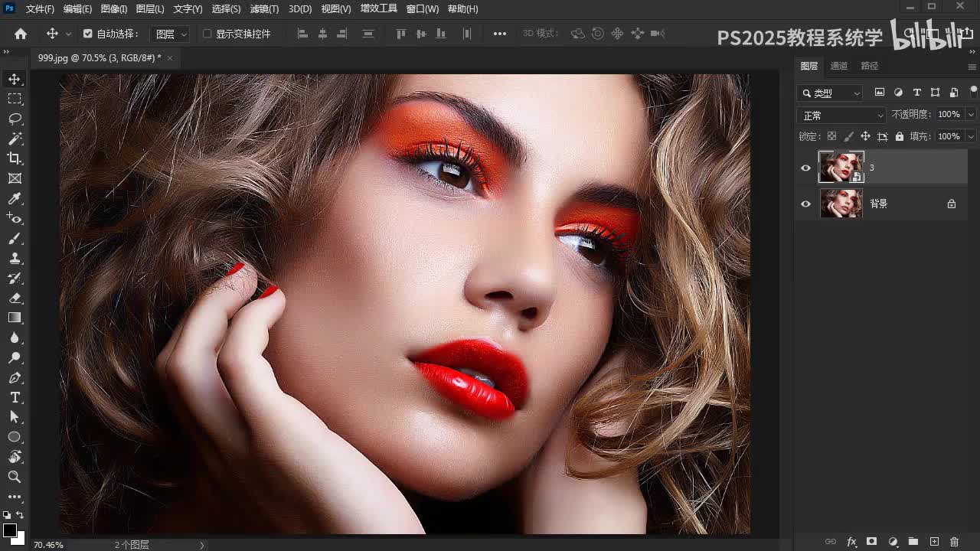The image size is (980, 551).
Task: Select the Spot Healing Brush tool
Action: click(x=15, y=219)
